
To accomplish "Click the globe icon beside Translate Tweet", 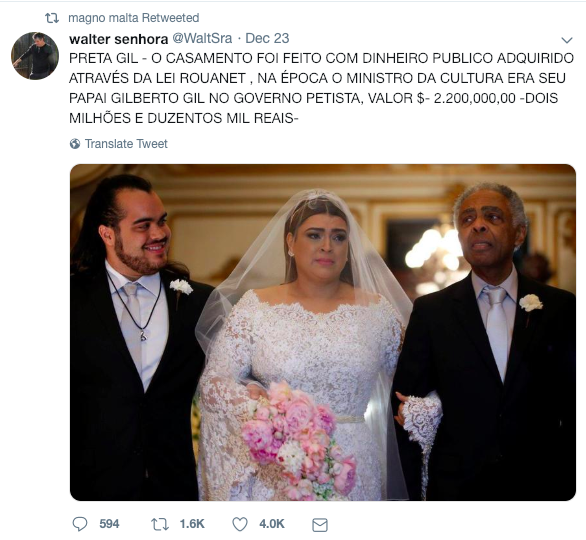I will pyautogui.click(x=75, y=144).
